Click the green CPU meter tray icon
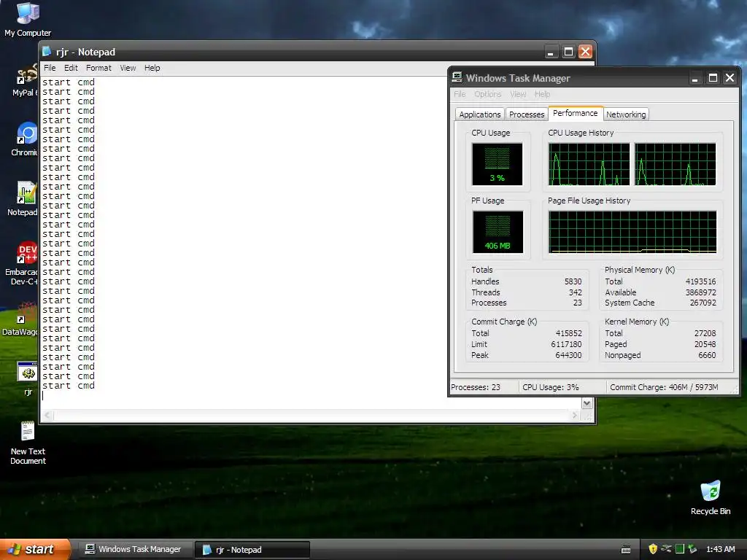The width and height of the screenshot is (747, 560). (680, 548)
